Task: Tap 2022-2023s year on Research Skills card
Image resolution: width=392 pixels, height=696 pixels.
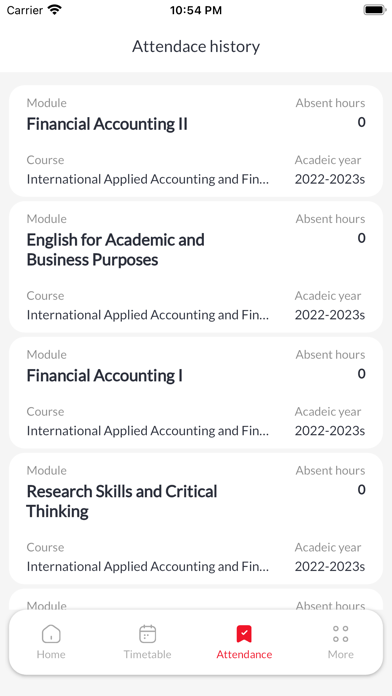Action: (330, 566)
